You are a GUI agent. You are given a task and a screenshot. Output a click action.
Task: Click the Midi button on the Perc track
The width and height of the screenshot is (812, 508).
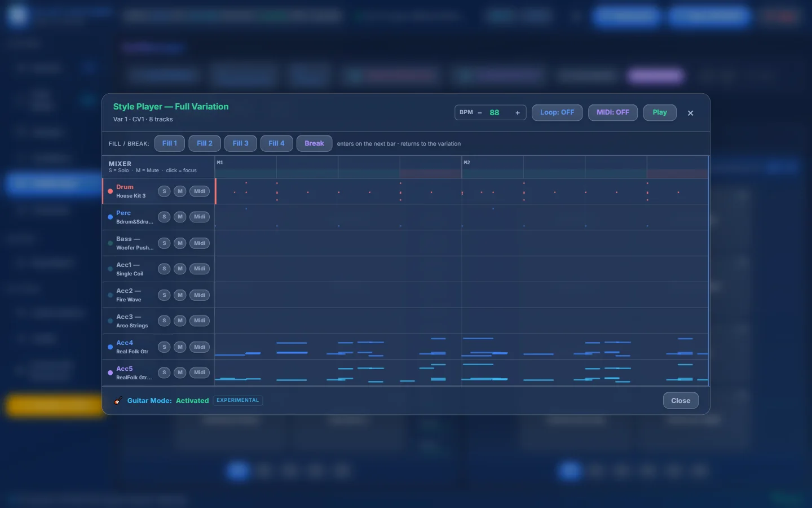(200, 217)
